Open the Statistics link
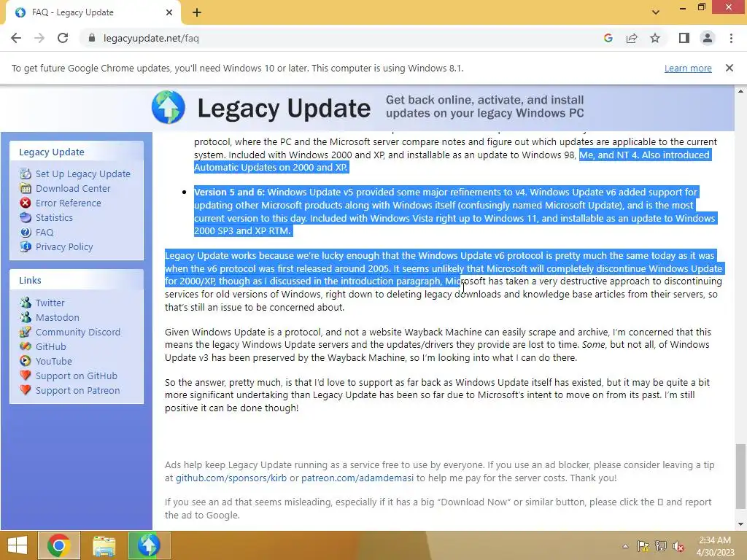This screenshot has width=747, height=560. (54, 217)
